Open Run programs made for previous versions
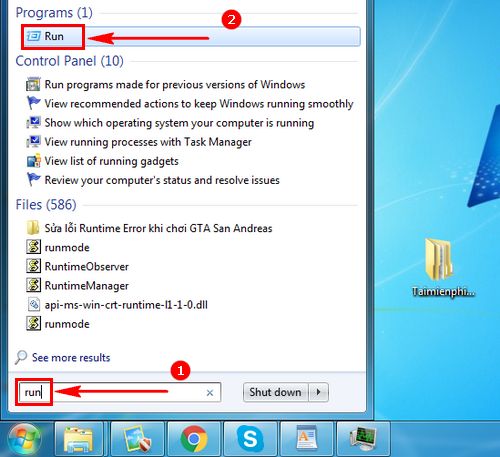This screenshot has height=457, width=500. [175, 84]
